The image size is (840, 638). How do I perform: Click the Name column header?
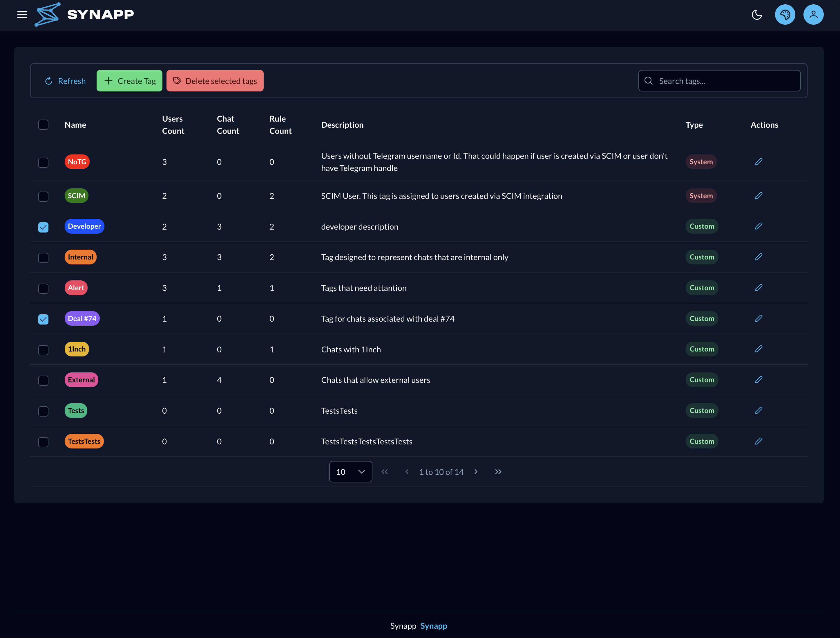(x=75, y=125)
